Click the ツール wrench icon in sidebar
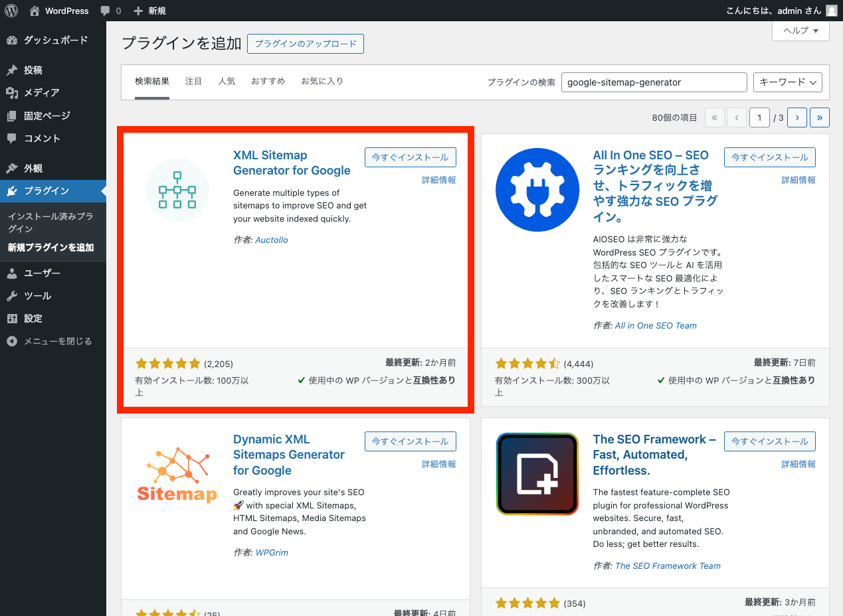This screenshot has height=616, width=843. point(12,296)
